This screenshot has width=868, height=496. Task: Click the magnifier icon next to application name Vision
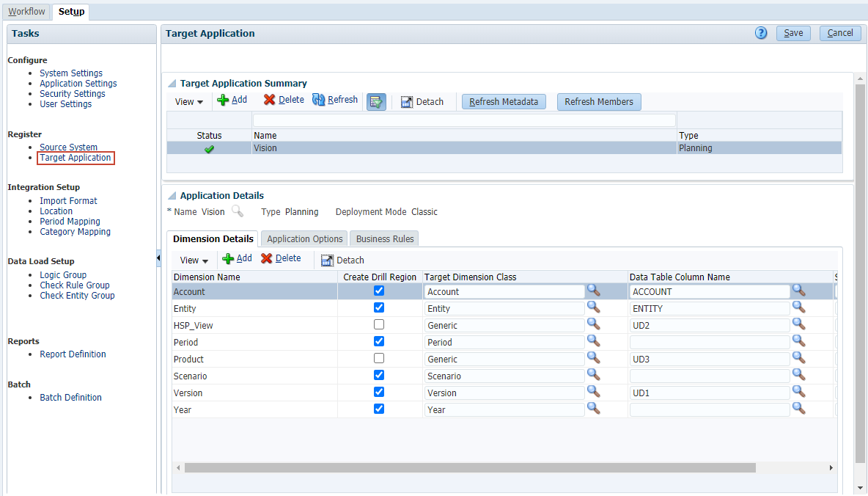tap(238, 211)
